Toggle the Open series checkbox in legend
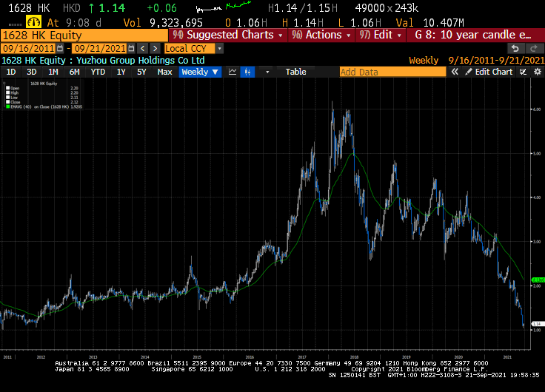The image size is (545, 392). [7, 88]
